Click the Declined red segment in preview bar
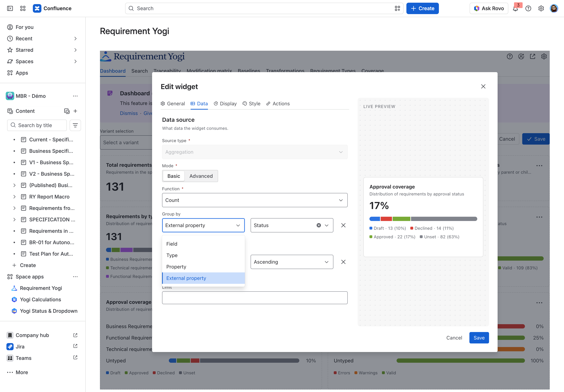Image resolution: width=564 pixels, height=392 pixels. tap(386, 219)
